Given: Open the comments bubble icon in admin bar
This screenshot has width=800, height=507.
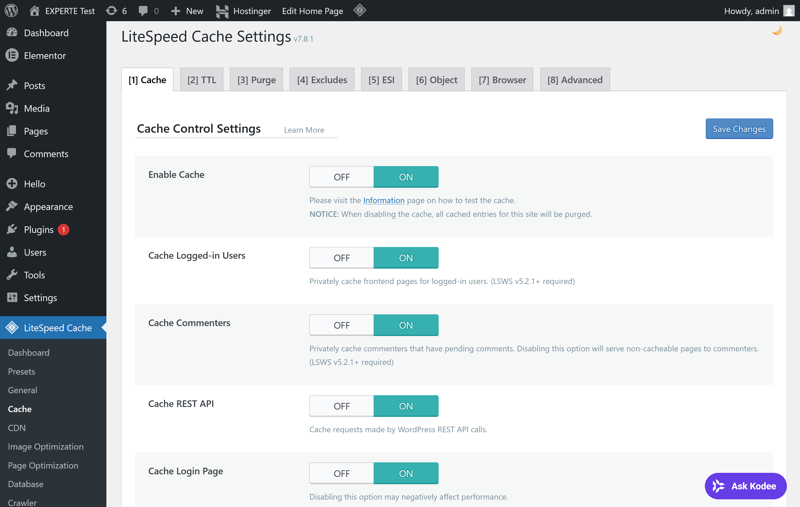Looking at the screenshot, I should pyautogui.click(x=143, y=11).
